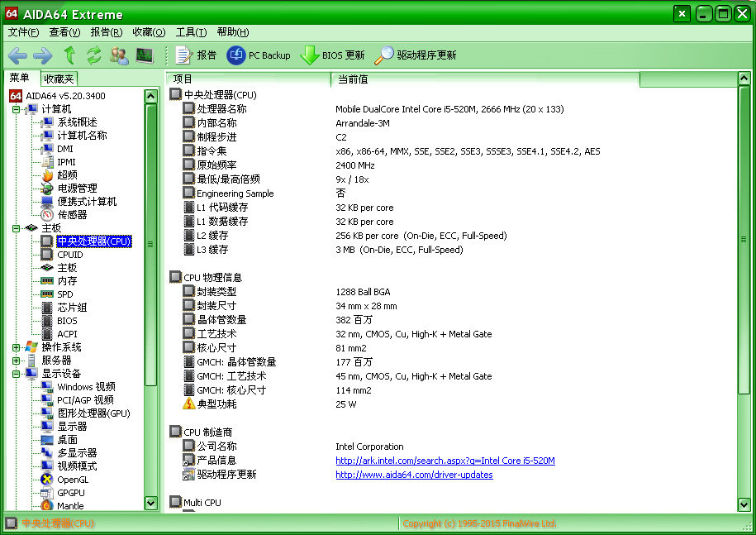Open the 文件(F) menu

[23, 32]
